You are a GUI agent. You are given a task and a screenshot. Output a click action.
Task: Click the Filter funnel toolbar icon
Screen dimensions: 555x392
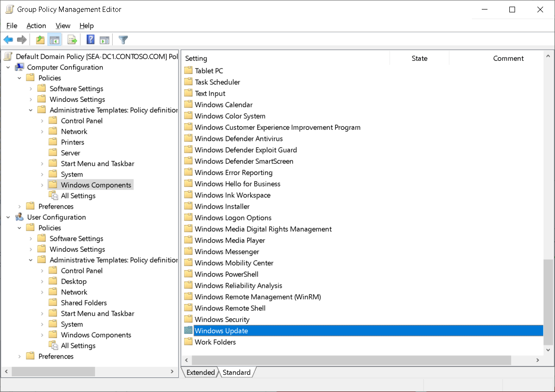click(123, 39)
